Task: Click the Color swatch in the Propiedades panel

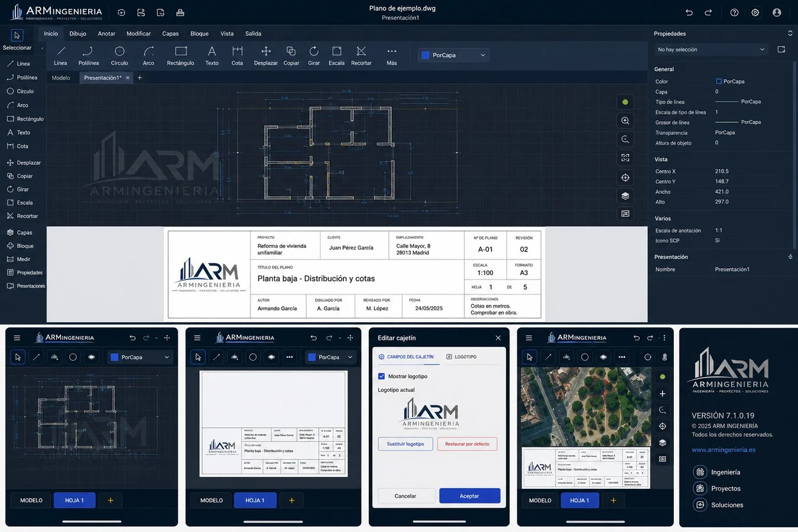Action: click(719, 82)
